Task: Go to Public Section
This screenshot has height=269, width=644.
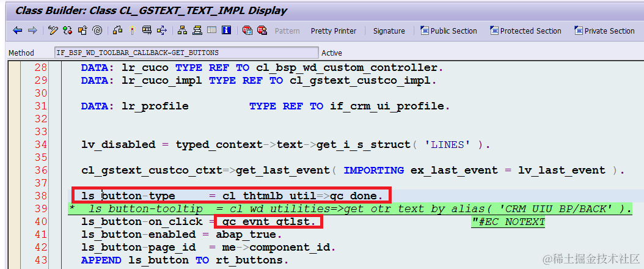Action: pyautogui.click(x=448, y=31)
